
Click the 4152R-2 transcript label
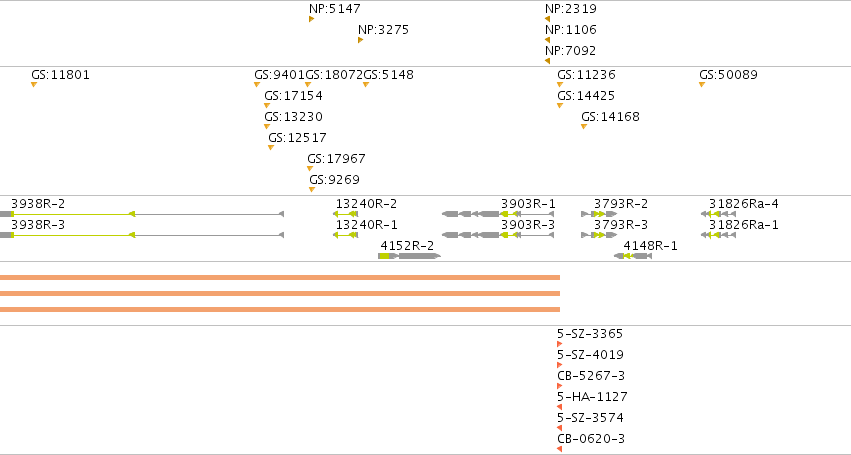tap(407, 246)
